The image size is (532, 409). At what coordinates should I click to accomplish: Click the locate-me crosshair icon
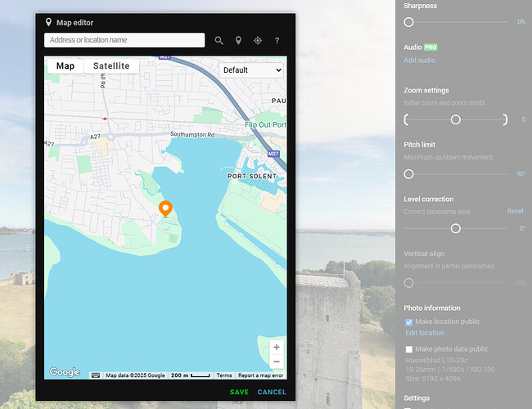click(x=258, y=40)
